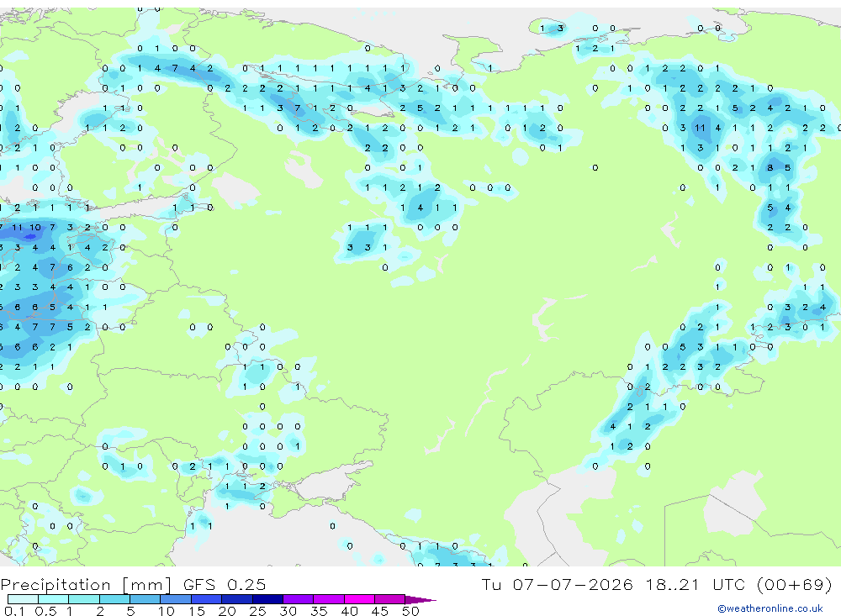This screenshot has height=616, width=841.
Task: Click the legend label '20'
Action: click(x=227, y=611)
